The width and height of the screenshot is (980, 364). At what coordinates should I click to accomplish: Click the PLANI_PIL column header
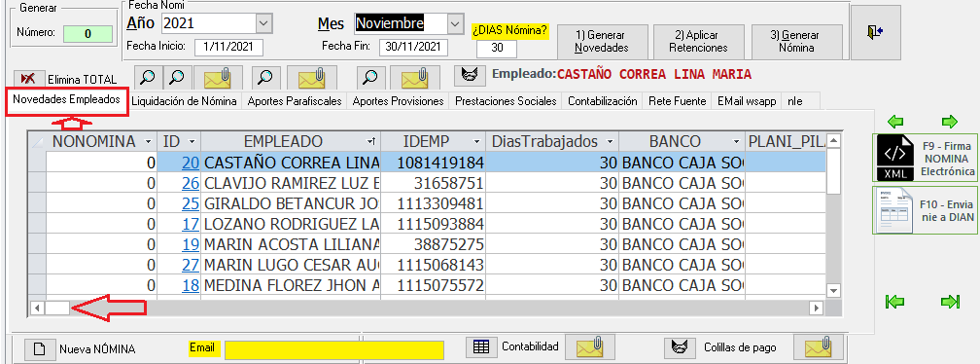[x=786, y=141]
